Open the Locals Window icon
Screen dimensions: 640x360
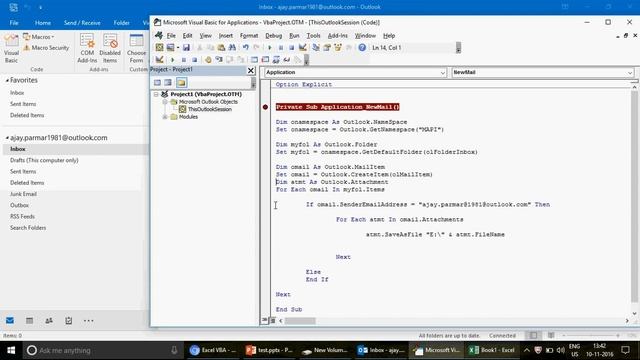(x=254, y=60)
